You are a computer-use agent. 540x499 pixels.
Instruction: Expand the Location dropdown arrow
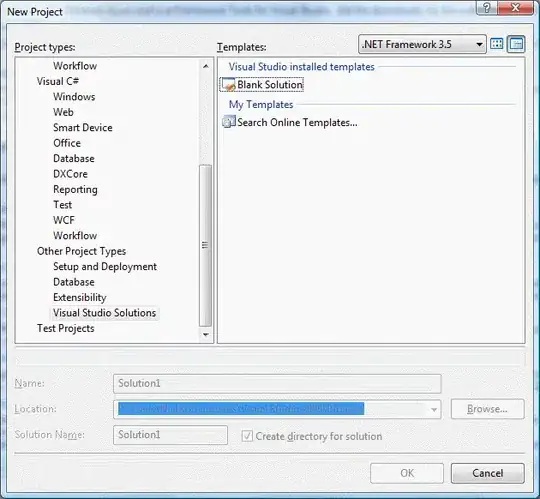434,409
